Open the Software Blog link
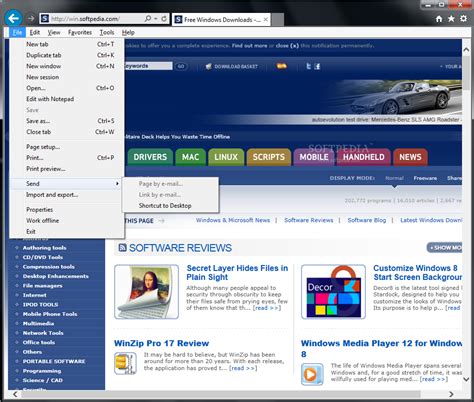This screenshot has height=402, width=474. click(367, 220)
